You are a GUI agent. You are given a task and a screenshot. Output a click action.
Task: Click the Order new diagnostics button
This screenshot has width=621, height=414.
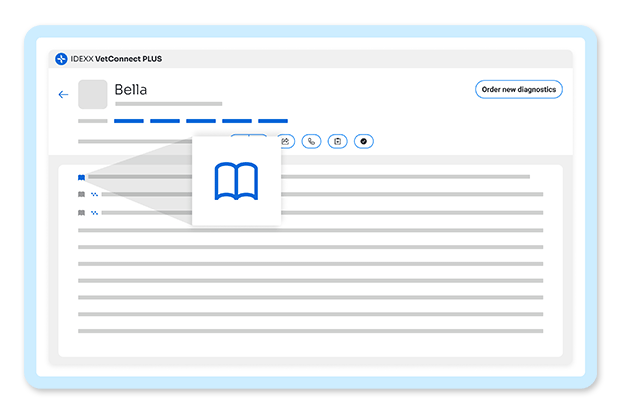(x=519, y=90)
